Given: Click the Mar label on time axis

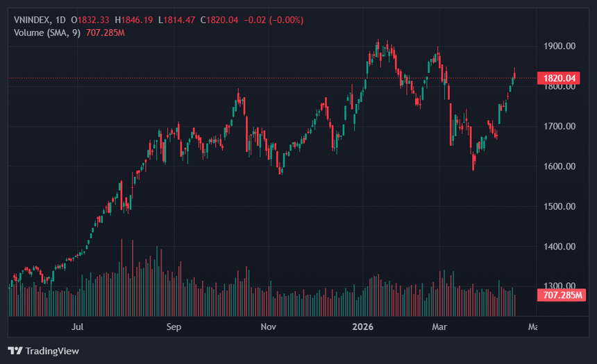Looking at the screenshot, I should (438, 327).
